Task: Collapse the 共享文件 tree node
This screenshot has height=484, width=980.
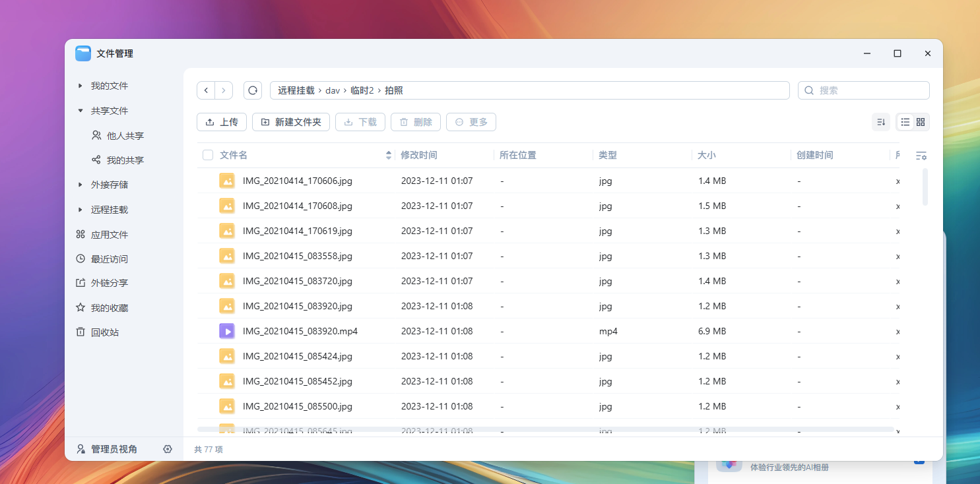Action: [81, 111]
